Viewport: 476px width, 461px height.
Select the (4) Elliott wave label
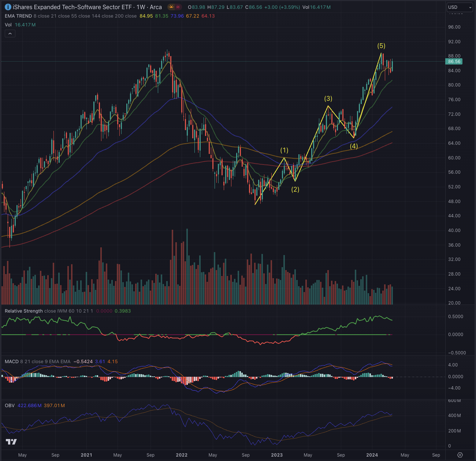pyautogui.click(x=354, y=147)
